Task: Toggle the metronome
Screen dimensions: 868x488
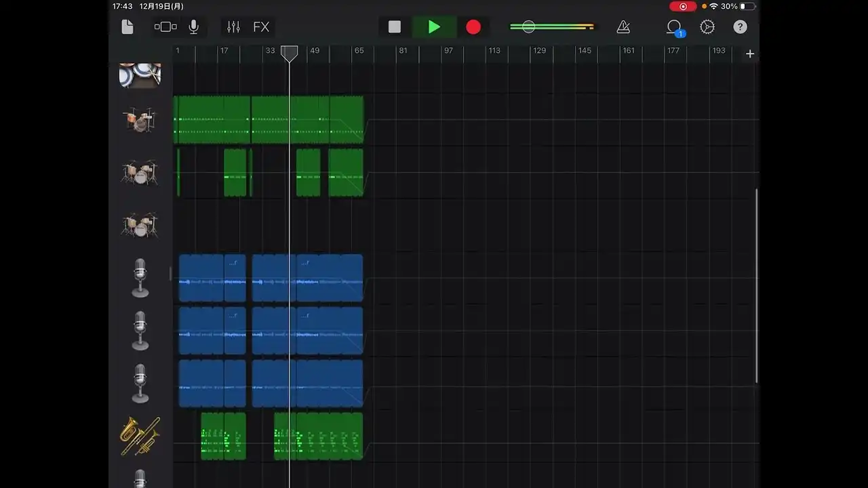Action: point(623,27)
